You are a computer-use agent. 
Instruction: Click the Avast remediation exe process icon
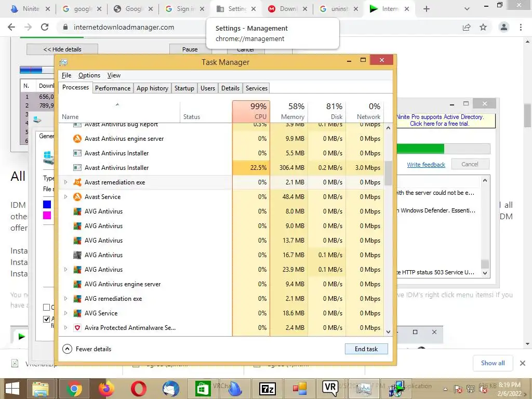pyautogui.click(x=77, y=182)
